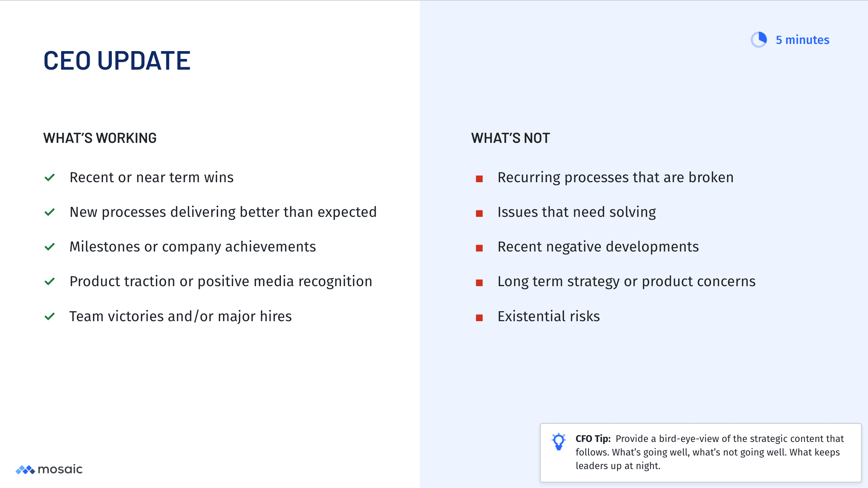Image resolution: width=868 pixels, height=488 pixels.
Task: Select the Long term strategy or product concerns text
Action: pyautogui.click(x=626, y=282)
